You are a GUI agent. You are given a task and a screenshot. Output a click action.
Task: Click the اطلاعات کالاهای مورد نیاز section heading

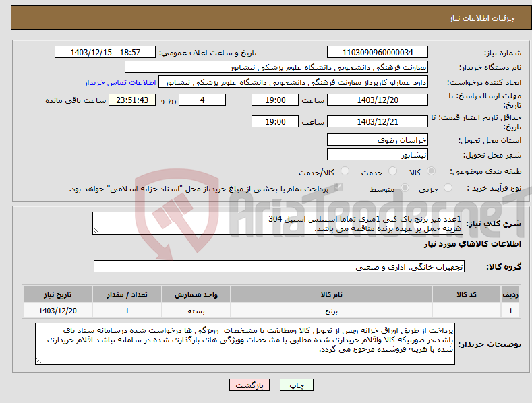(472, 244)
